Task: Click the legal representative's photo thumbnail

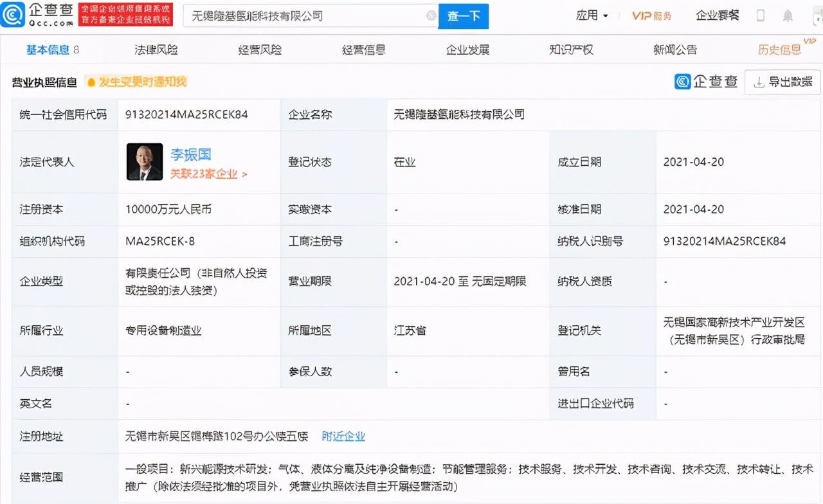Action: 145,162
